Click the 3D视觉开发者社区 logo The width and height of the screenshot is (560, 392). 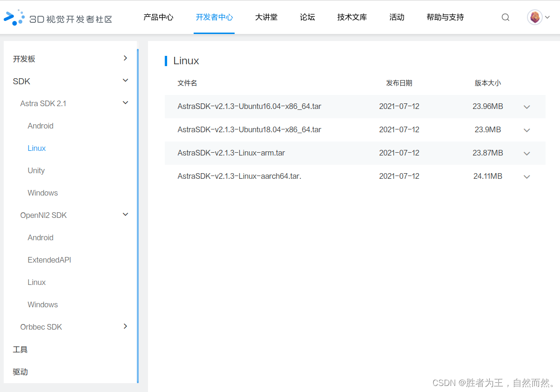point(58,18)
